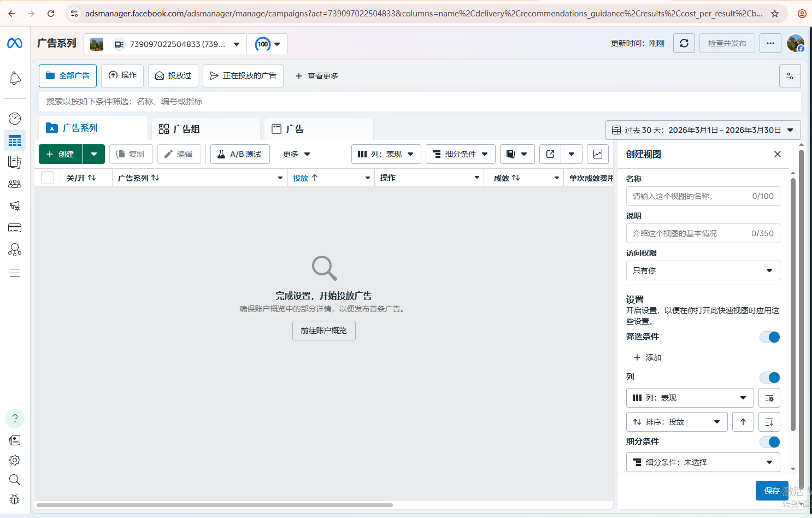Image resolution: width=812 pixels, height=518 pixels.
Task: Click the 保存 button
Action: pyautogui.click(x=772, y=491)
